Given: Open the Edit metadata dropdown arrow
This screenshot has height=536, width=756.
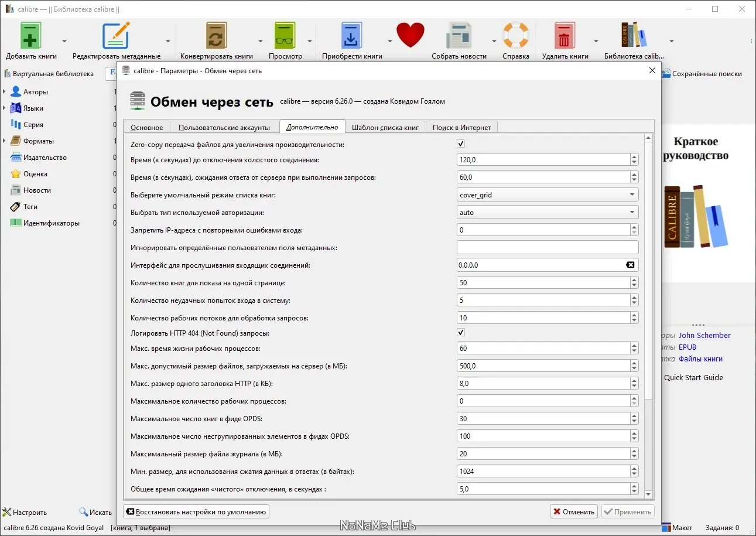Looking at the screenshot, I should point(168,41).
